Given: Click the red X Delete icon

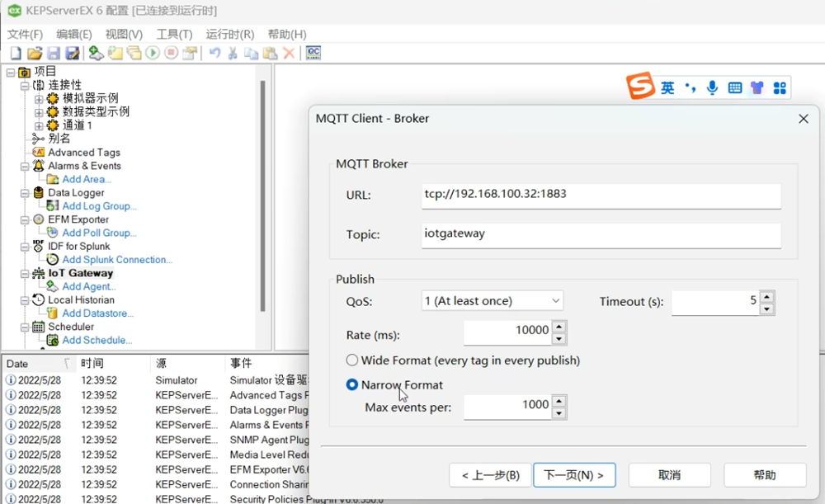Looking at the screenshot, I should click(x=289, y=53).
